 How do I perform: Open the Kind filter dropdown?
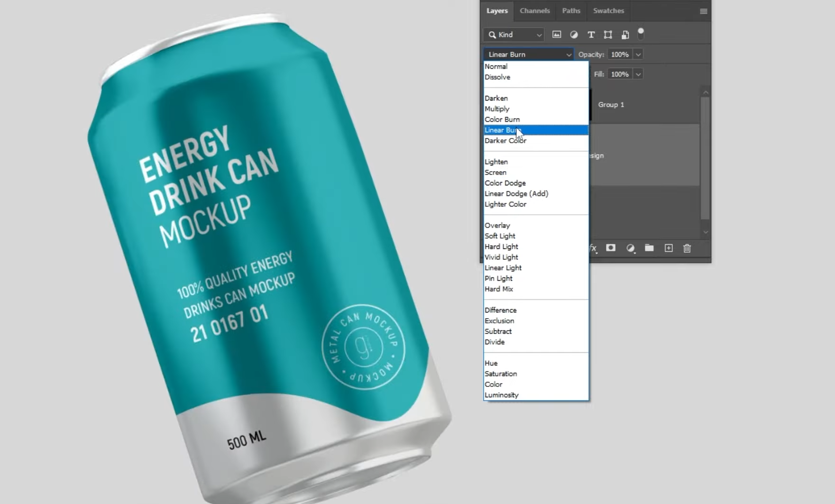click(514, 35)
